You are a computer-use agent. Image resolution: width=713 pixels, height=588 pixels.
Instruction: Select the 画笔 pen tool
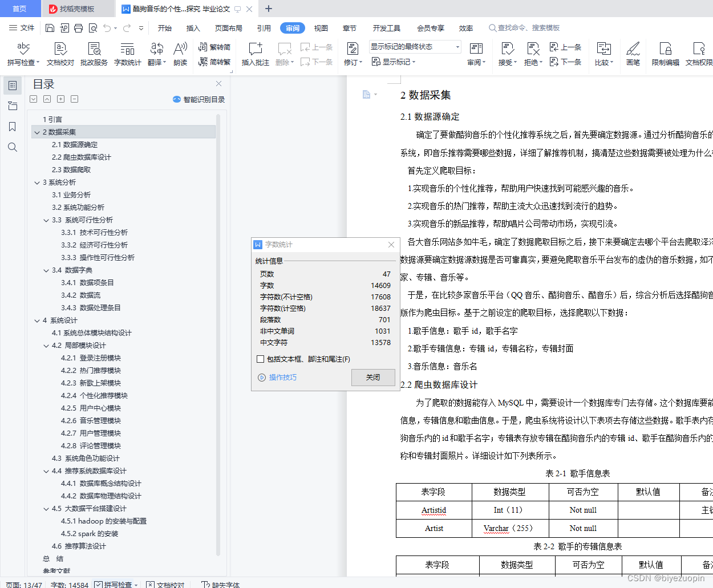(x=633, y=54)
